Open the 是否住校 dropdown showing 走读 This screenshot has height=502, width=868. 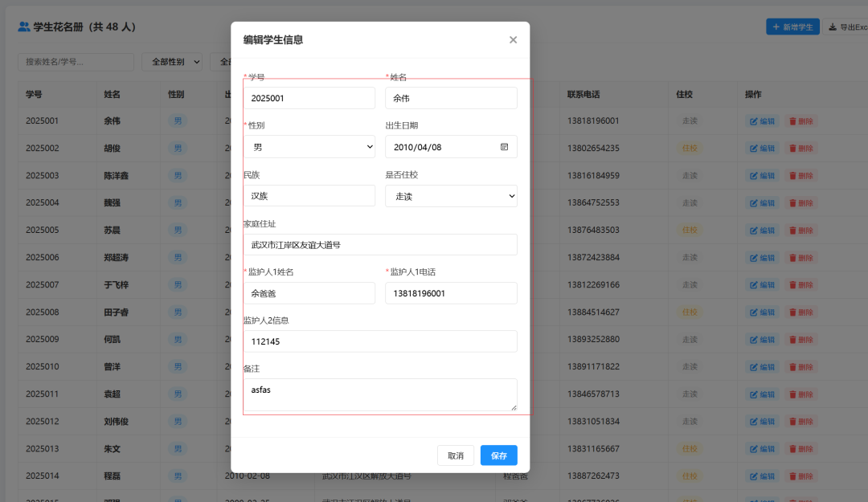(x=451, y=196)
